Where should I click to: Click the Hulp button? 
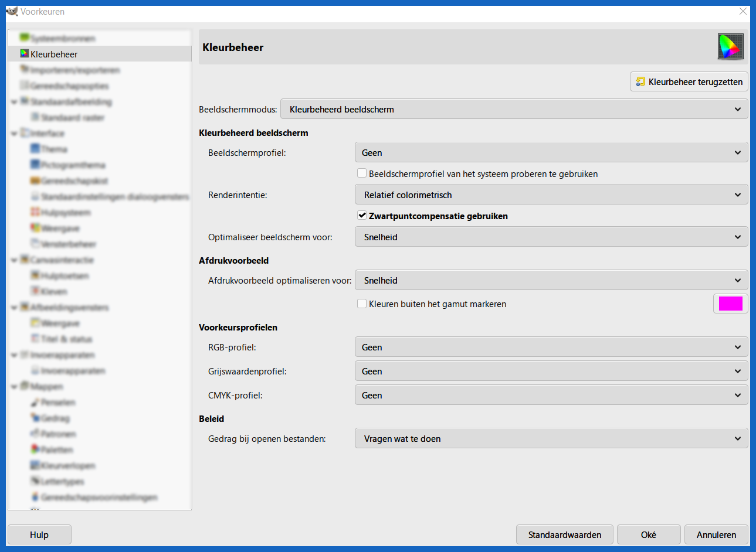(39, 534)
